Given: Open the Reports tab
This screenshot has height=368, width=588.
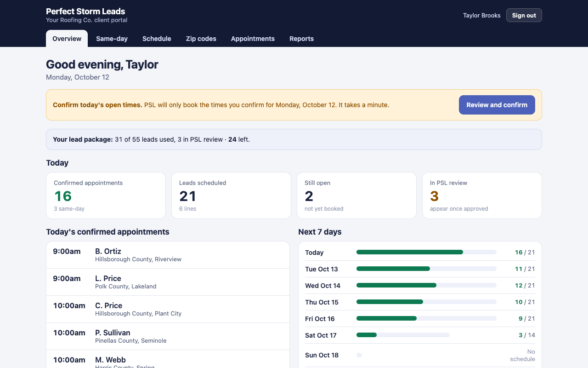Looking at the screenshot, I should click(x=301, y=39).
